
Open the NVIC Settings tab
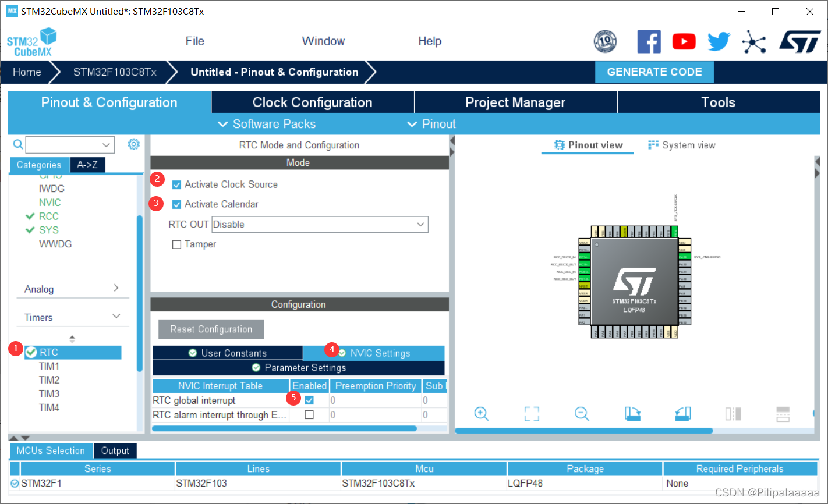[374, 353]
